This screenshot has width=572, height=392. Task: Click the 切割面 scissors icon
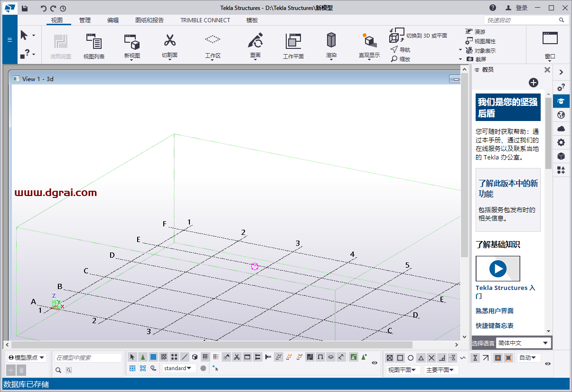(170, 41)
